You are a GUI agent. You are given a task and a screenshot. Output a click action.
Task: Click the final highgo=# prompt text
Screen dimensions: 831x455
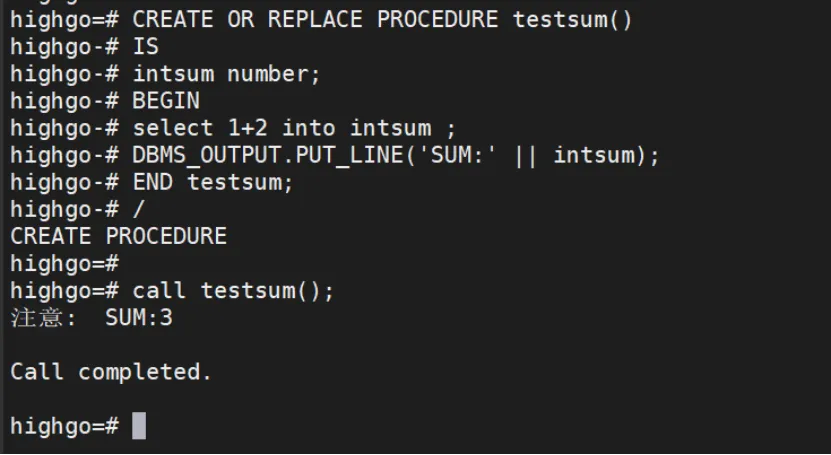65,426
